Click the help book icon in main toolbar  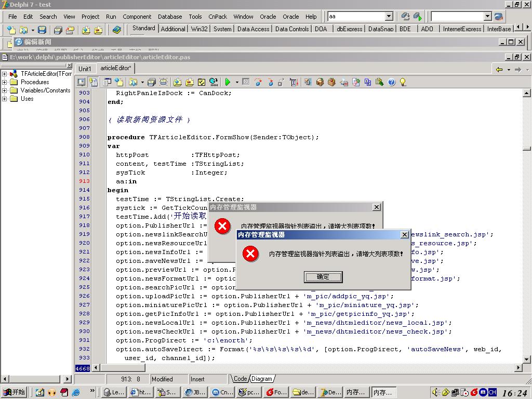(x=116, y=30)
